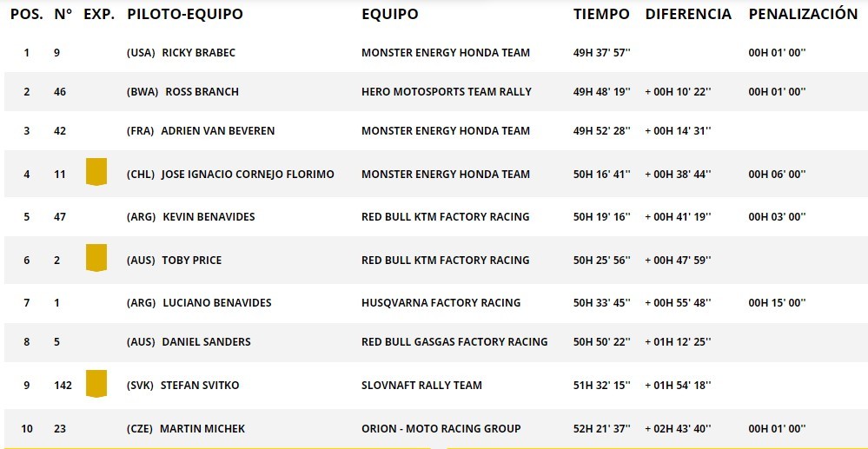Viewport: 868px width, 449px height.
Task: Click Hero Motosports Team Rally team name
Action: click(447, 92)
